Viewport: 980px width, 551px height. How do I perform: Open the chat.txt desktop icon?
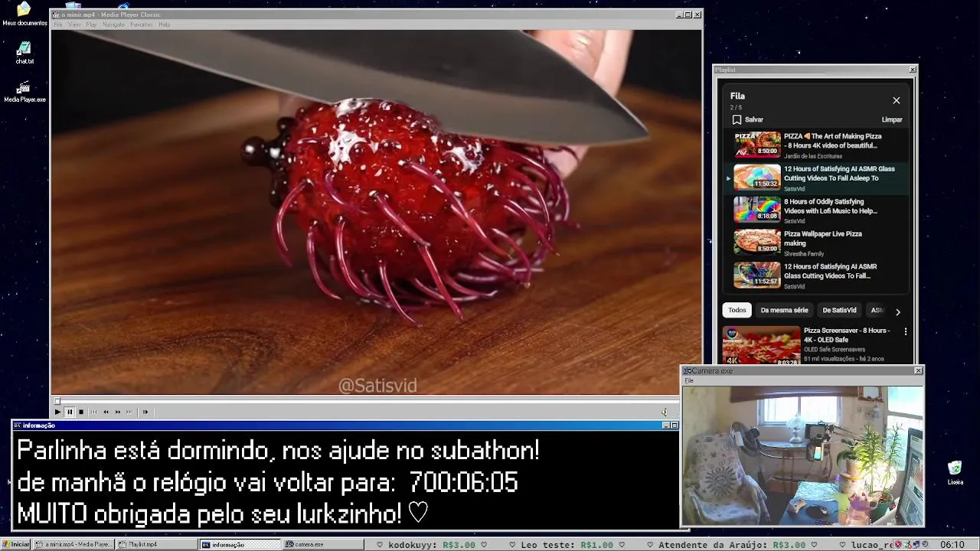pyautogui.click(x=24, y=53)
